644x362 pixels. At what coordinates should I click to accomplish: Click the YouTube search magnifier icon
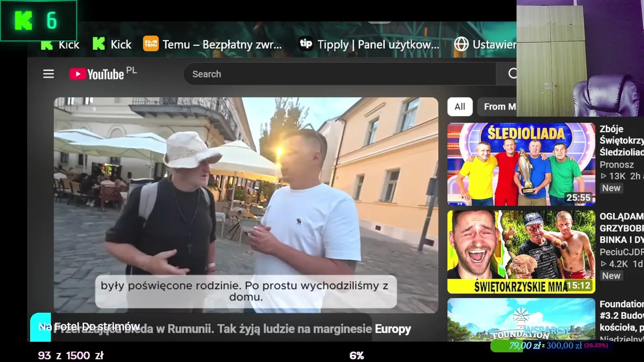tap(512, 74)
